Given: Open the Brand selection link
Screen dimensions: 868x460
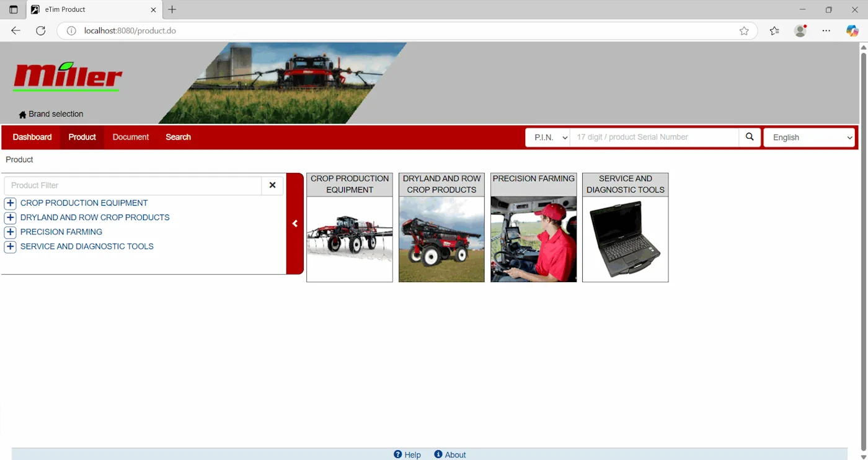Looking at the screenshot, I should pos(56,114).
